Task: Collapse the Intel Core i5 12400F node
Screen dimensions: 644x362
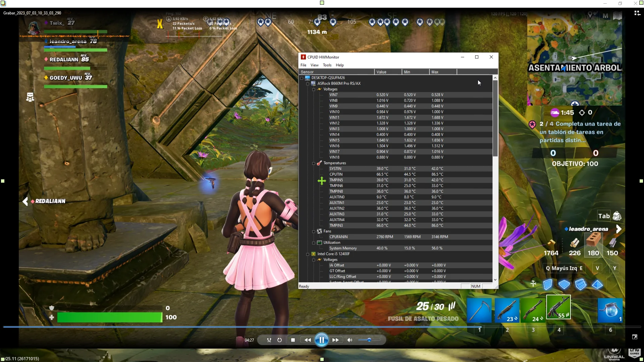Action: coord(308,254)
